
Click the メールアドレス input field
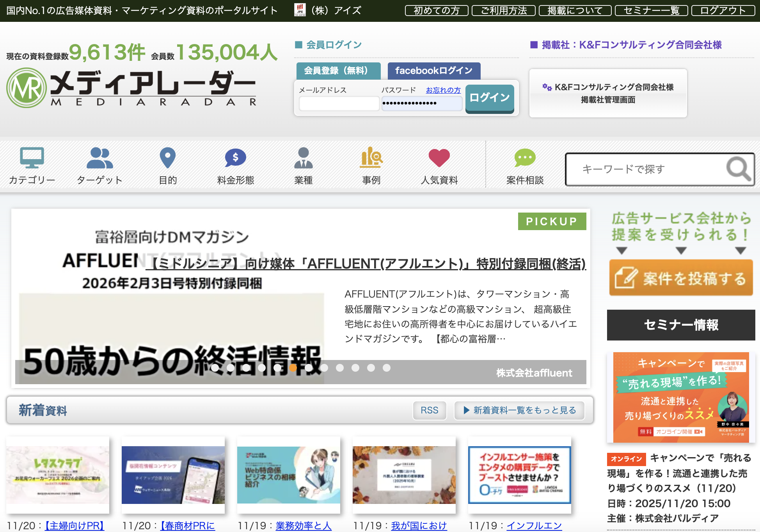click(339, 103)
